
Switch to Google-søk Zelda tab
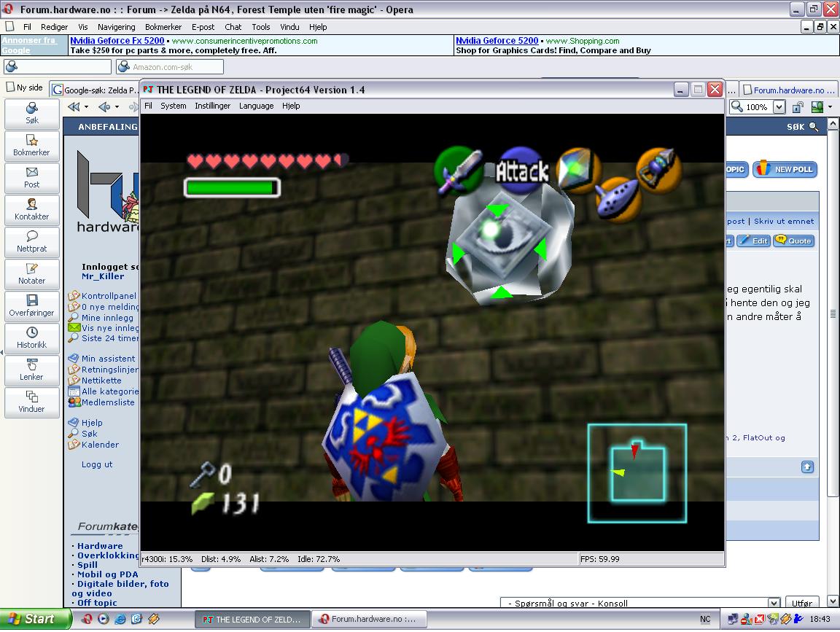point(96,90)
